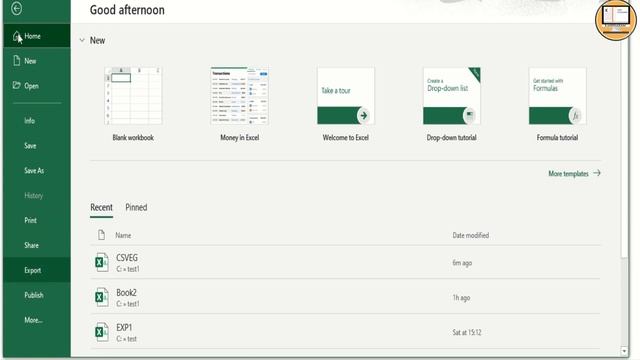
Task: Open the Info page
Action: pyautogui.click(x=37, y=121)
